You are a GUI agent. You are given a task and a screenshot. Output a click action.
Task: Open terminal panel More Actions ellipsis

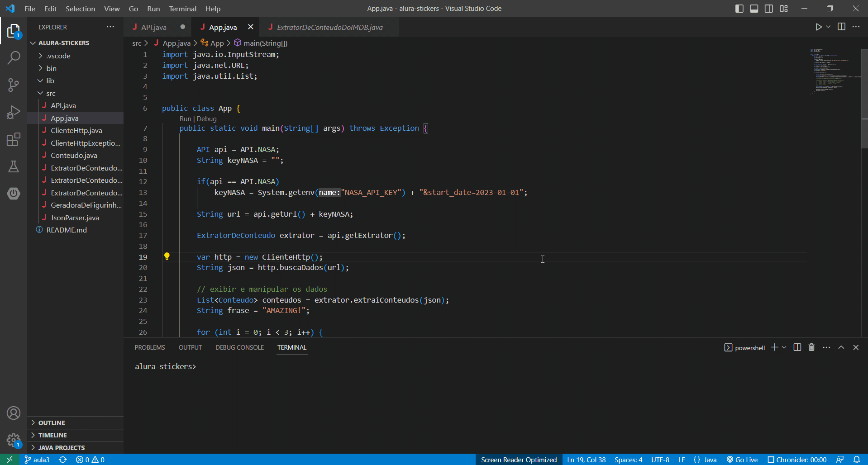point(826,347)
